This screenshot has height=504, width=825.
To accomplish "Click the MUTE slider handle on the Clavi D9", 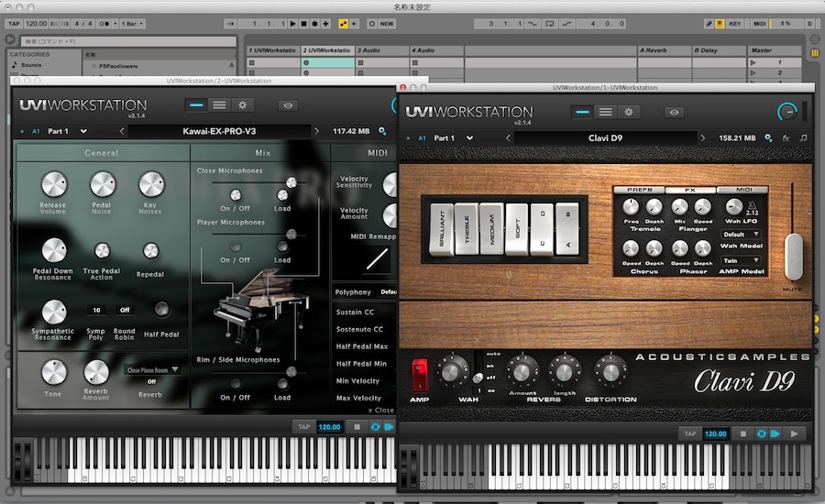I will (x=793, y=257).
